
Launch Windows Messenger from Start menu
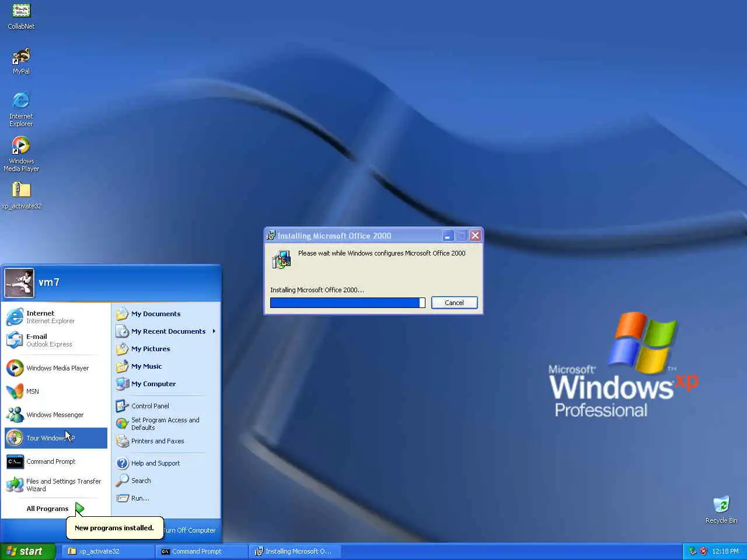pyautogui.click(x=56, y=415)
